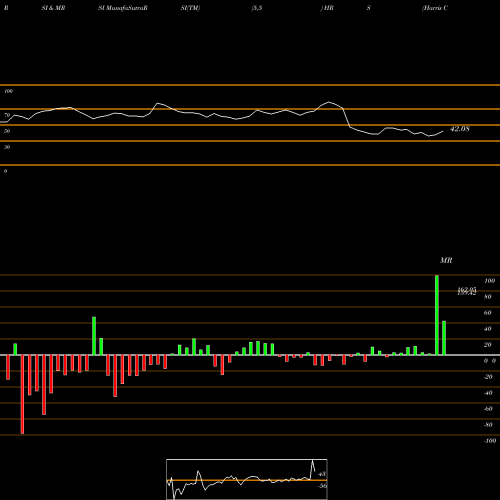
Task: Click the MR axis label -20
Action: tap(488, 377)
